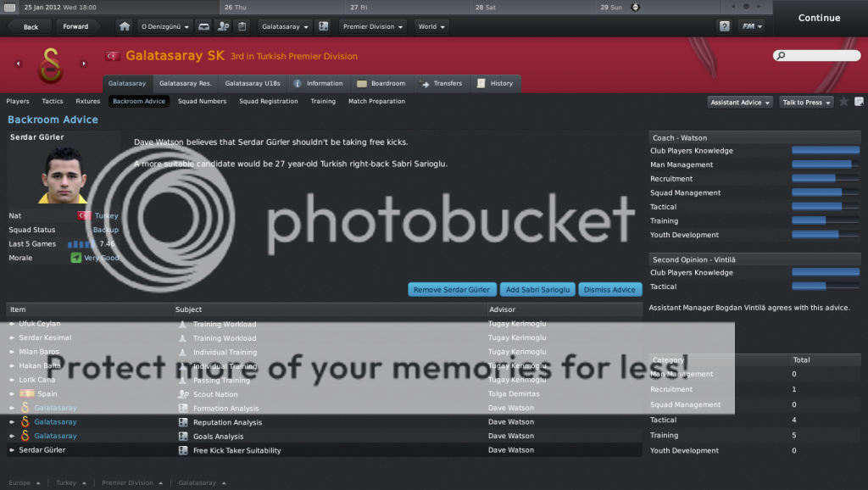Open the Premier Division dropdown
Viewport: 868px width, 490px height.
(373, 26)
